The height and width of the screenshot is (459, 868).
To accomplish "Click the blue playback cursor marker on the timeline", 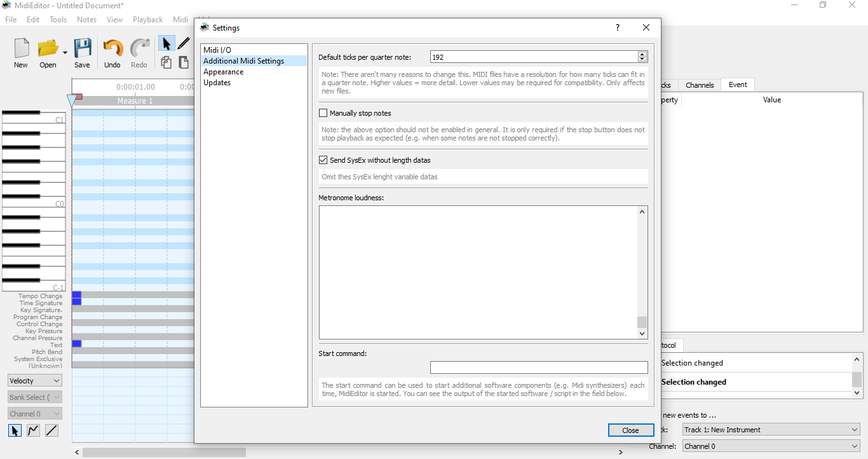I will click(x=72, y=100).
